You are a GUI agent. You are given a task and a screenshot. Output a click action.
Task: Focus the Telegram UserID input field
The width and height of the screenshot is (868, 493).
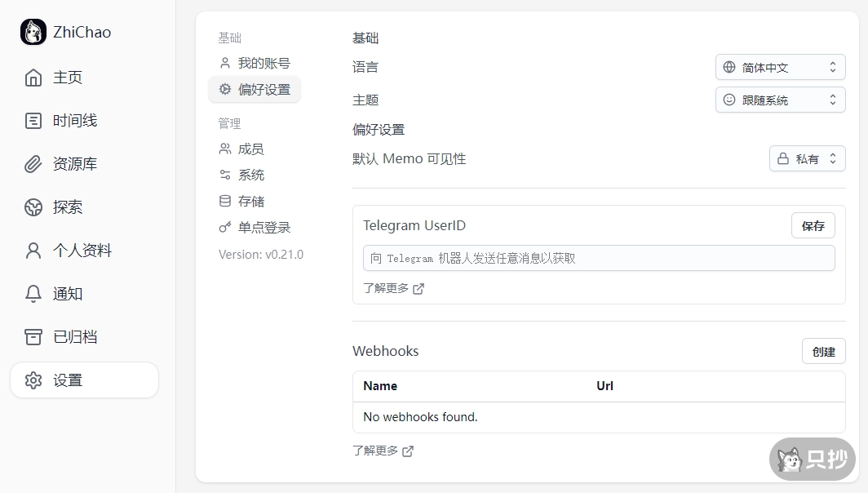(x=598, y=258)
